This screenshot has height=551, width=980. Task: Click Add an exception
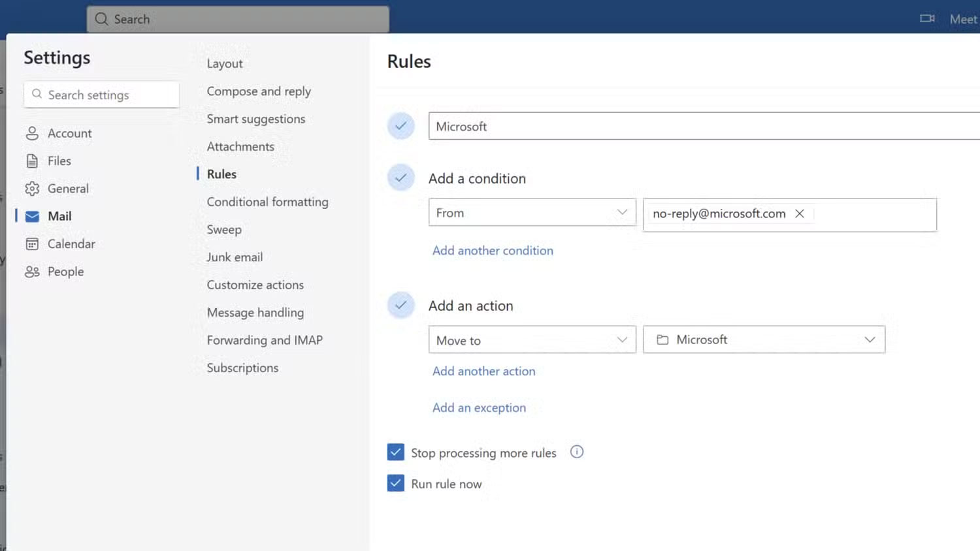[479, 407]
